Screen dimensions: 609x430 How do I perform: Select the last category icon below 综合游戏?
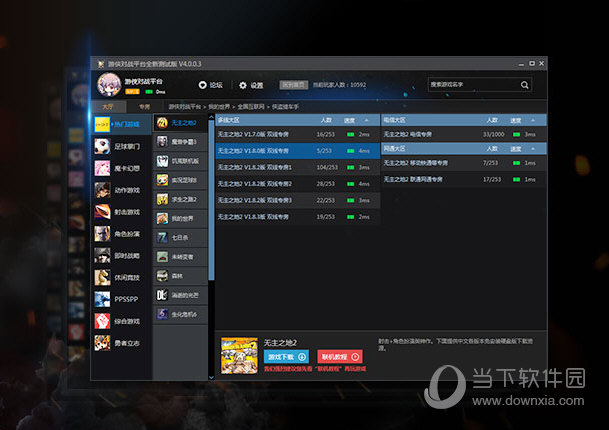click(x=102, y=343)
